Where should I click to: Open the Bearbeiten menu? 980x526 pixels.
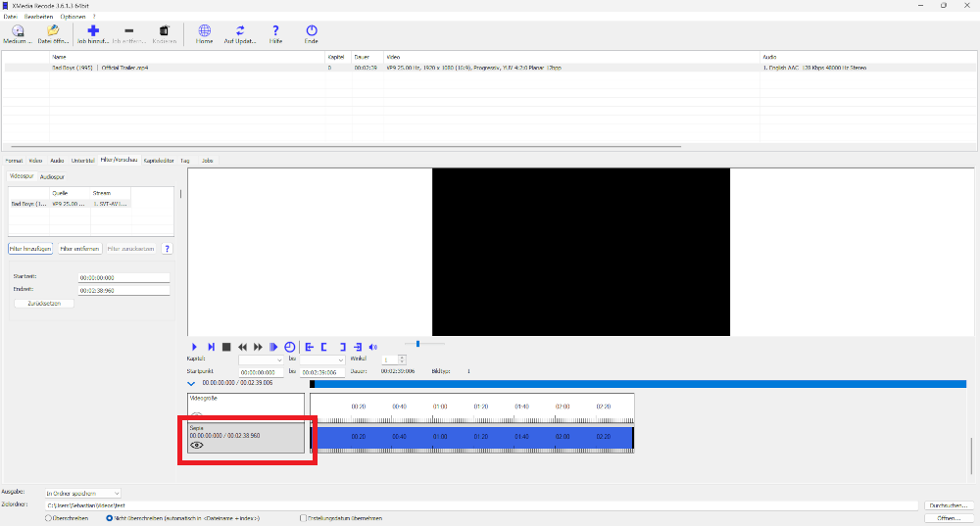tap(39, 17)
